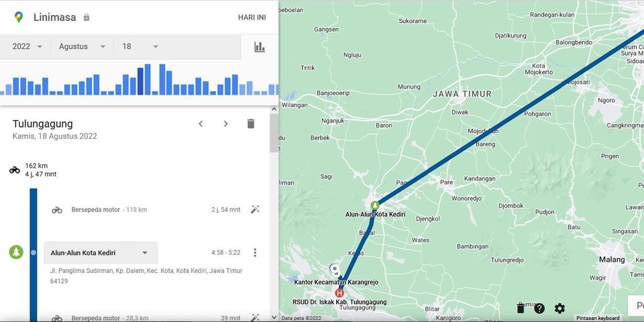
Task: Click trash icon on map bottom bar
Action: 521,309
